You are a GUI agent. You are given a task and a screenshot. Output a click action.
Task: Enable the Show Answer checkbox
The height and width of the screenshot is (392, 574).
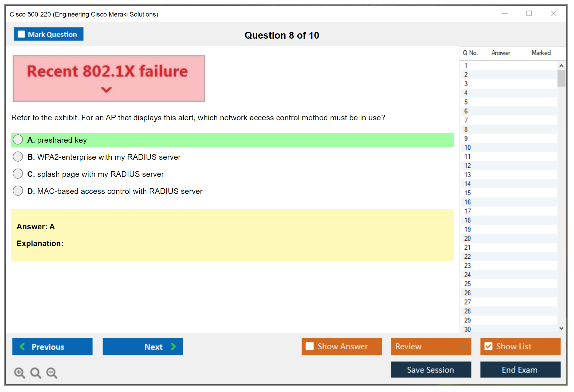click(x=310, y=346)
